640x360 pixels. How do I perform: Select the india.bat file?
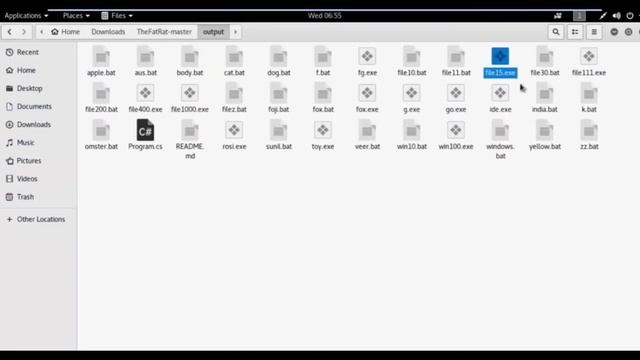pyautogui.click(x=544, y=93)
